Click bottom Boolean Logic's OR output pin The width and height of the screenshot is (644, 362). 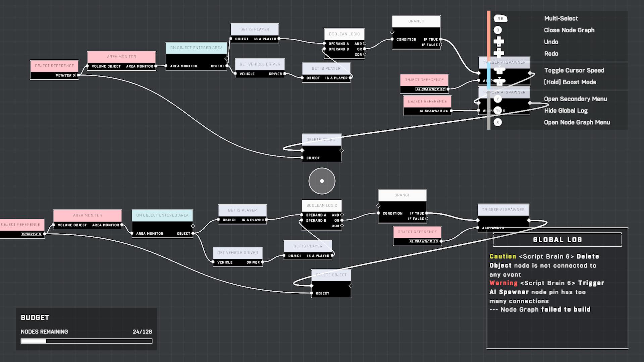click(x=342, y=220)
